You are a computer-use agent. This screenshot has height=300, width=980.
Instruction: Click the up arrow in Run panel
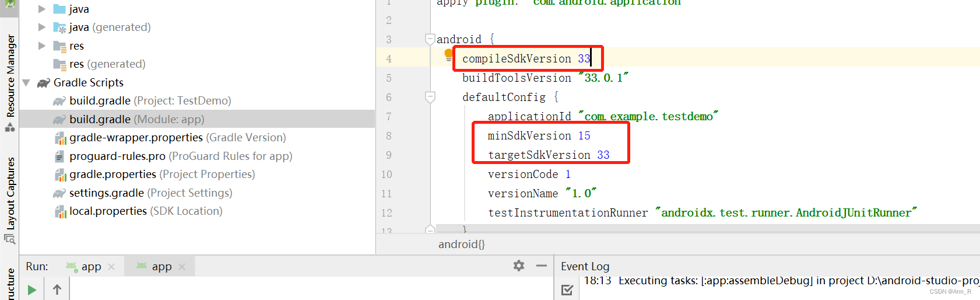57,289
